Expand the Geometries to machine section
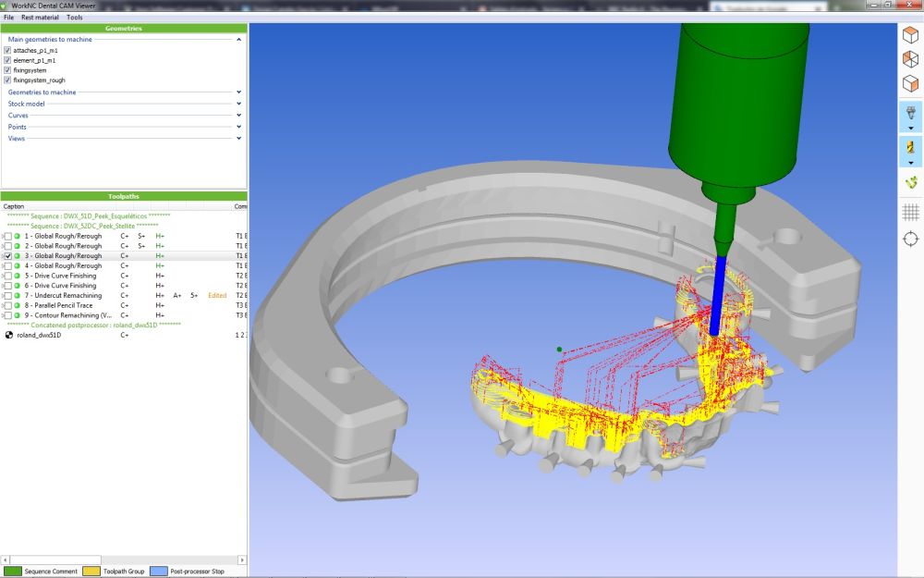Image resolution: width=924 pixels, height=578 pixels. [238, 92]
